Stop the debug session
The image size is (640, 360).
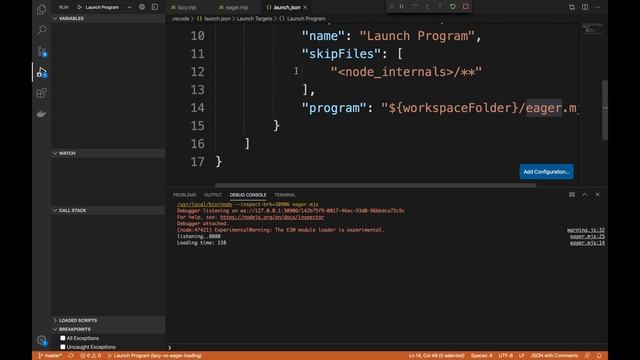465,7
